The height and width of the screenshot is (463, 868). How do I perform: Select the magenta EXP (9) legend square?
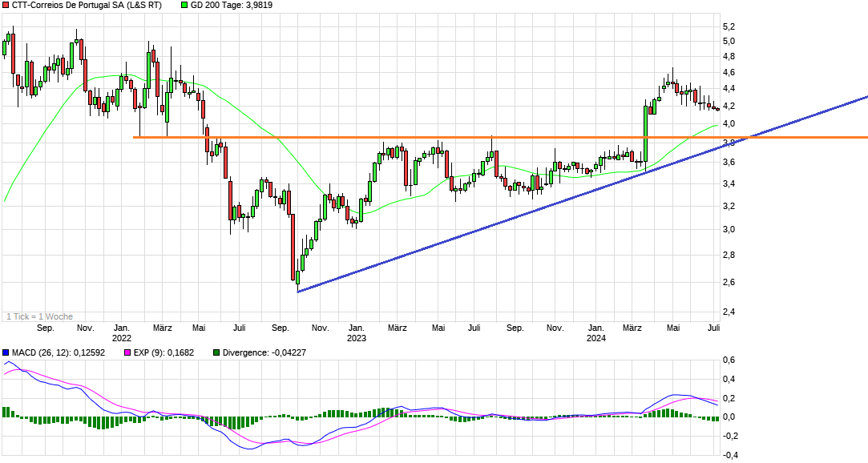129,352
